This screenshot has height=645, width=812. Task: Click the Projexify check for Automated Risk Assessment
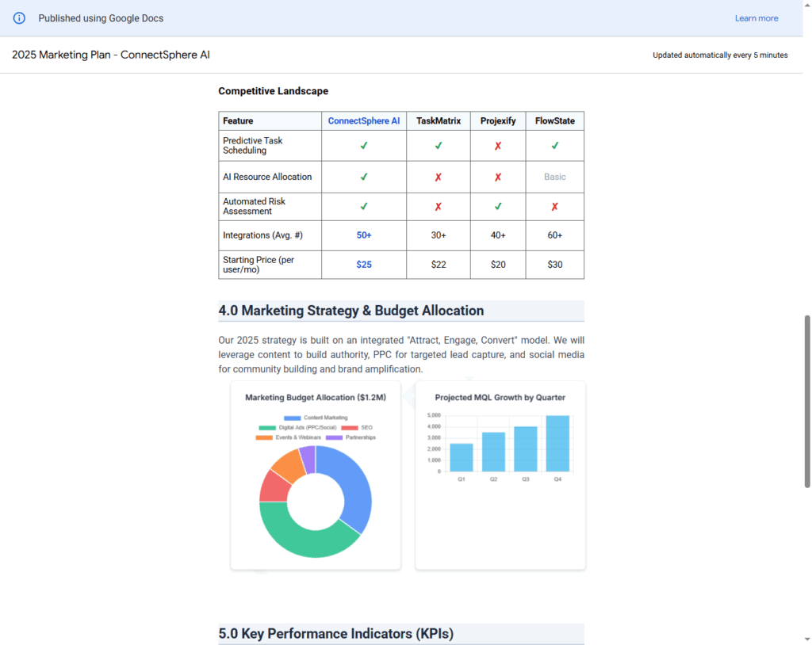pos(498,206)
